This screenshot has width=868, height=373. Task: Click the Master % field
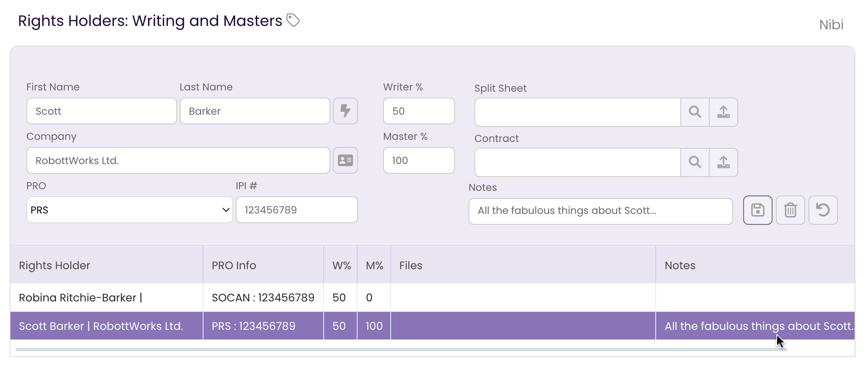[419, 160]
